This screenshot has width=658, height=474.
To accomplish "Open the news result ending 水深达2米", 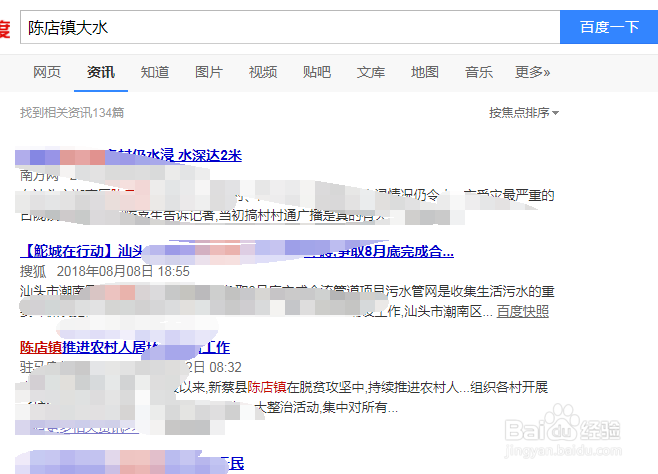I will coord(174,155).
